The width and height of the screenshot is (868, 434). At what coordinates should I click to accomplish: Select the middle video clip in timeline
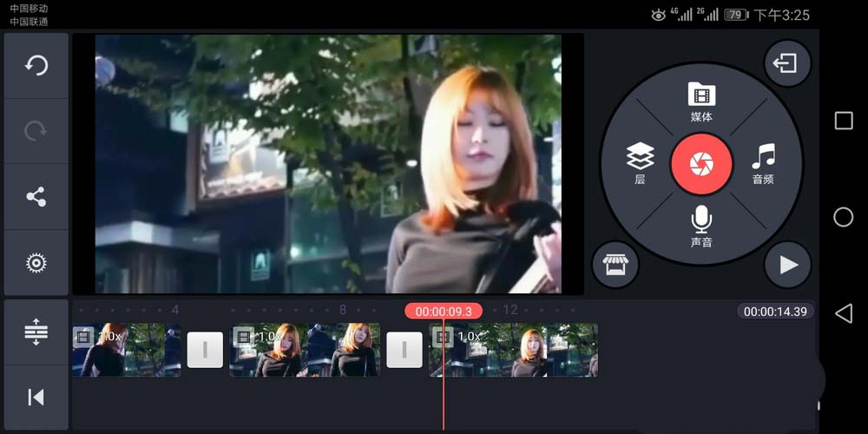coord(305,350)
